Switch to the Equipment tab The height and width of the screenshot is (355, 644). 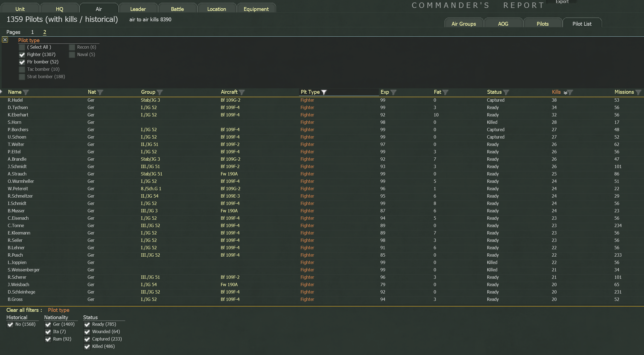click(x=256, y=9)
